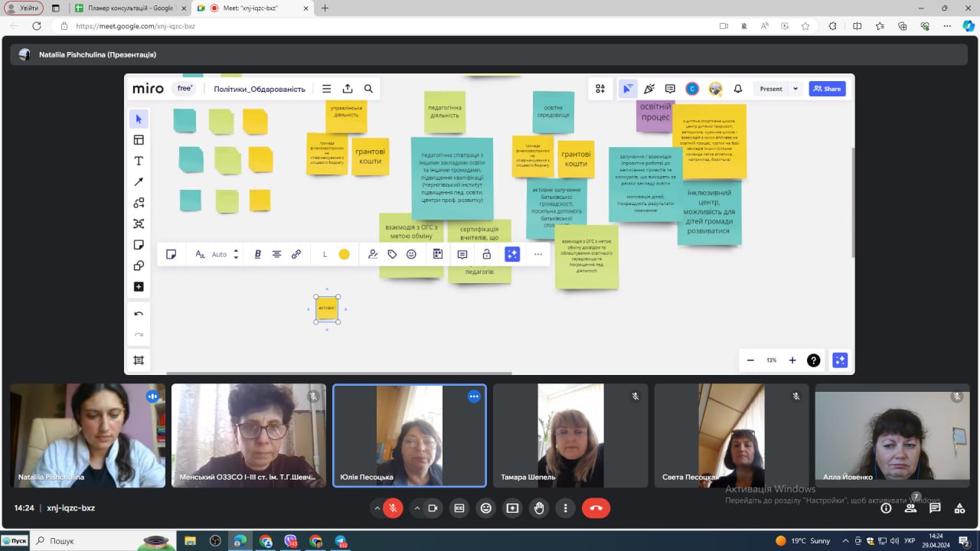Screen dimensions: 980x551
Task: Open the Miro templates tool
Action: (139, 140)
